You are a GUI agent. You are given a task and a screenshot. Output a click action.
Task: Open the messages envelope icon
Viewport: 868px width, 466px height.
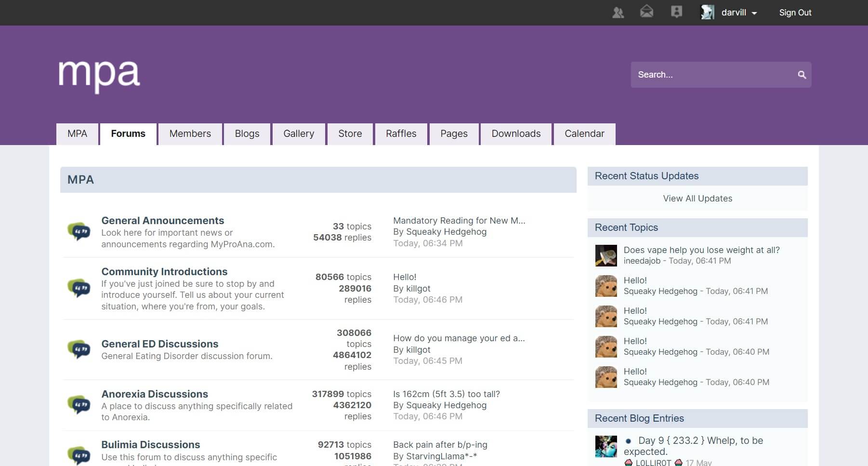click(x=646, y=12)
